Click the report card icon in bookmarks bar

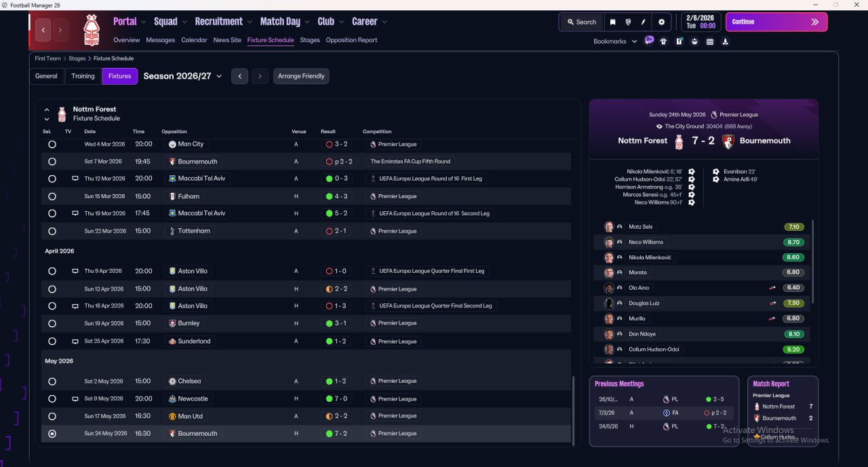tap(679, 41)
